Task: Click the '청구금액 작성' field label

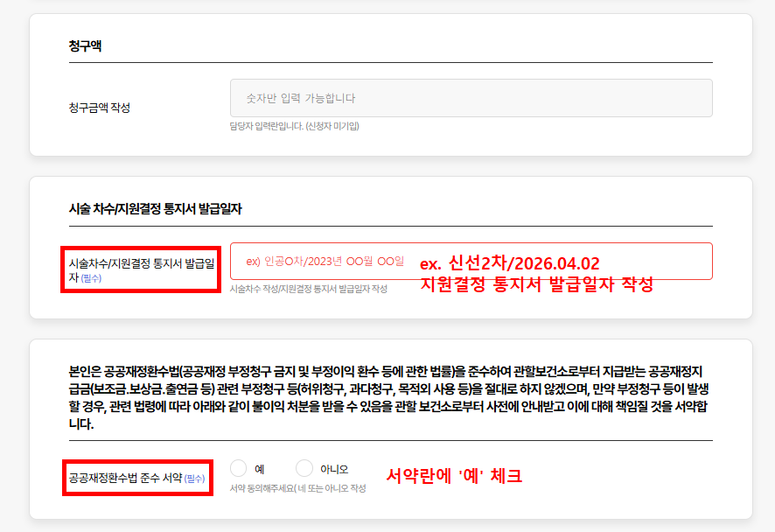Action: pyautogui.click(x=100, y=108)
